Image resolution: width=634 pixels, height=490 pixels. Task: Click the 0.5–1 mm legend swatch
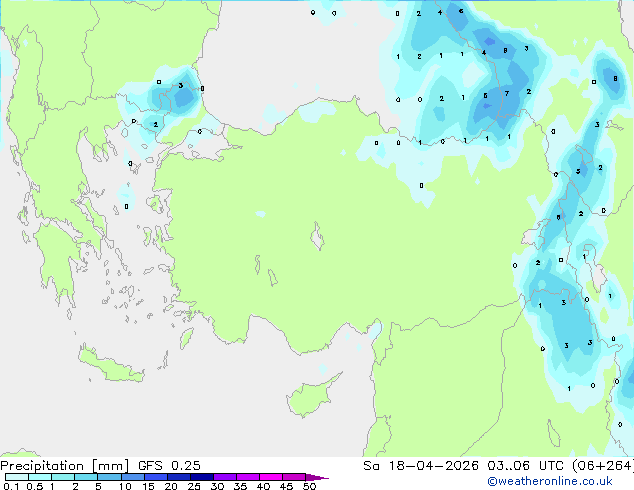40,477
